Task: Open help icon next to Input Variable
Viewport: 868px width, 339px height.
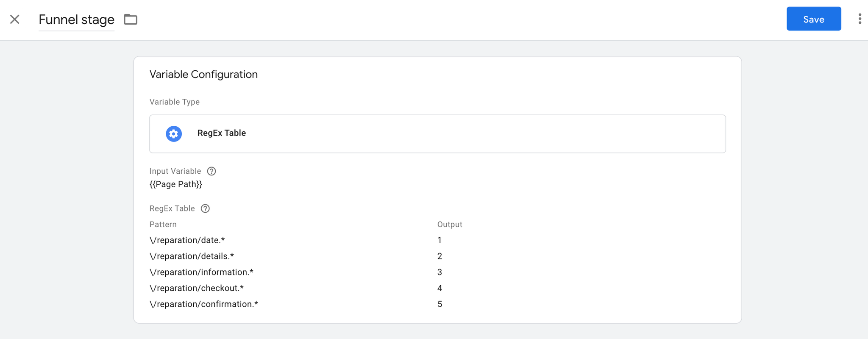Action: pyautogui.click(x=211, y=171)
